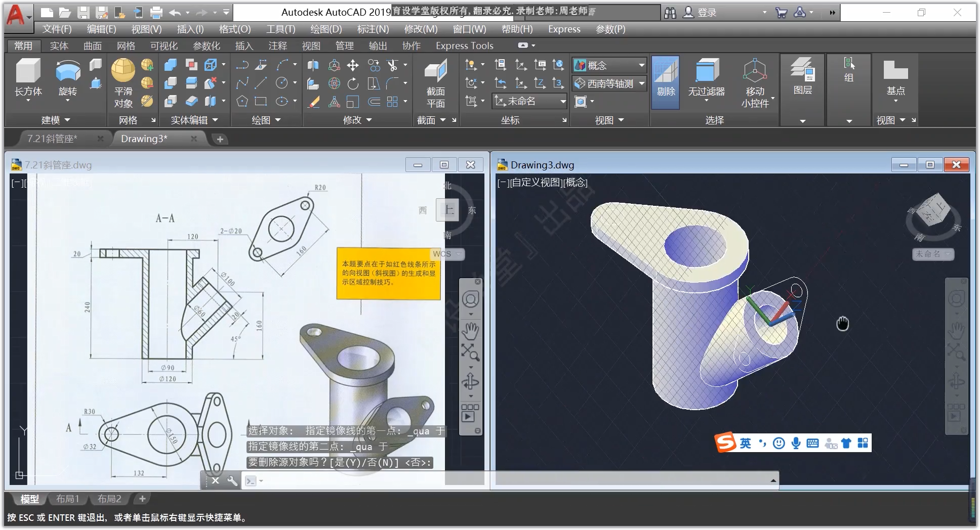The image size is (980, 530).
Task: Select the Polygon draw tool
Action: pos(242,102)
